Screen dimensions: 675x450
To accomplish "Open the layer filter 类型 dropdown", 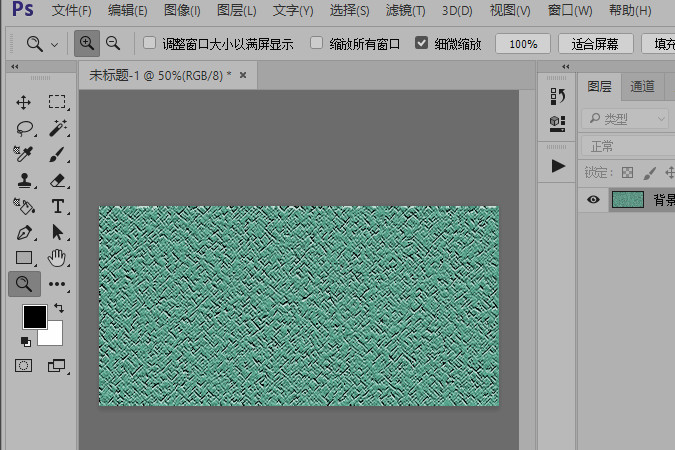I will [x=626, y=118].
